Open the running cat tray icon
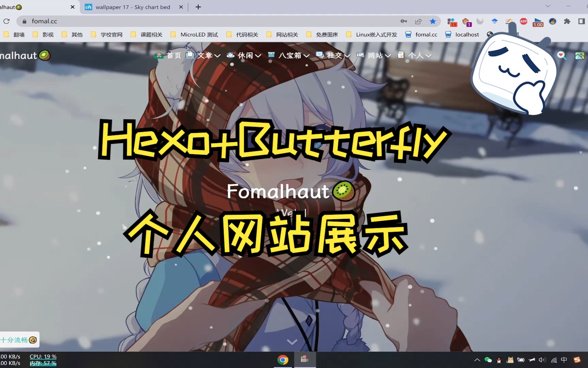Viewport: 588px width, 368px height. pos(532,360)
